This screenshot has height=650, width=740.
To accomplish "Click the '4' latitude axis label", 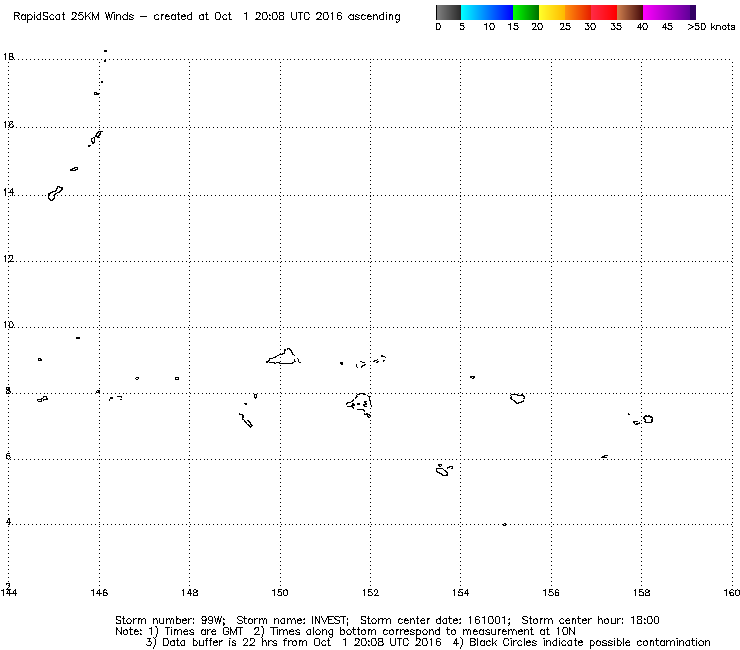I will 8,522.
